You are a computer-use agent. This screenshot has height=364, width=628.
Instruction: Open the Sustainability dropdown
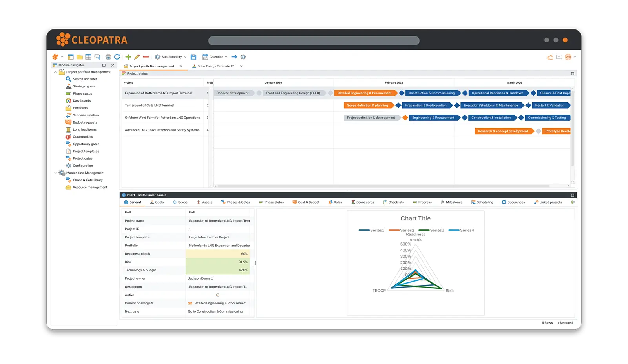point(171,57)
